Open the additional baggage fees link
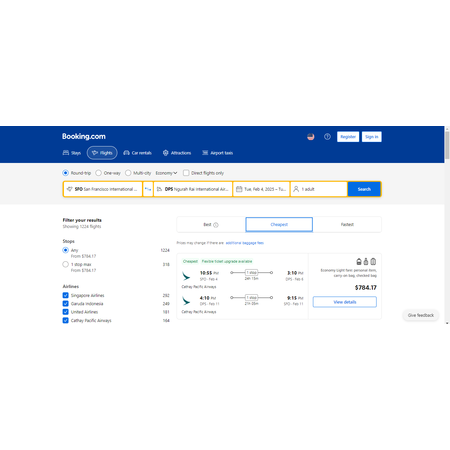Image resolution: width=450 pixels, height=450 pixels. point(245,243)
